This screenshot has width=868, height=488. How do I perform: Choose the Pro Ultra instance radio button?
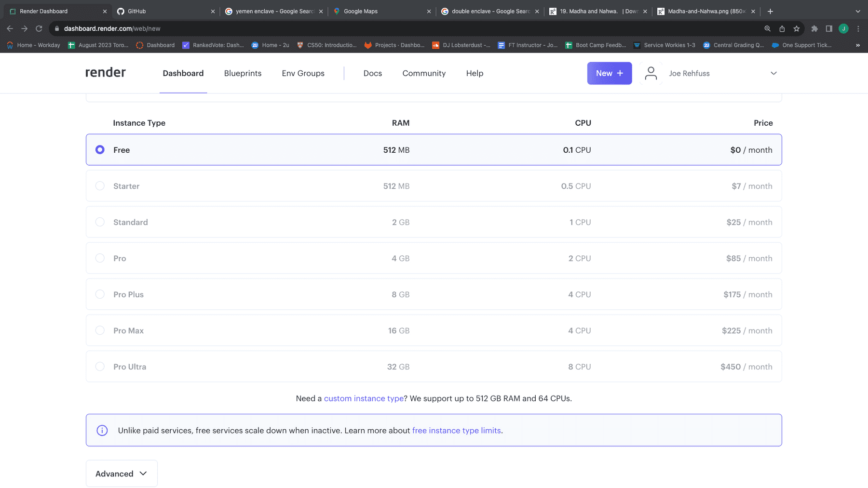[x=100, y=367]
